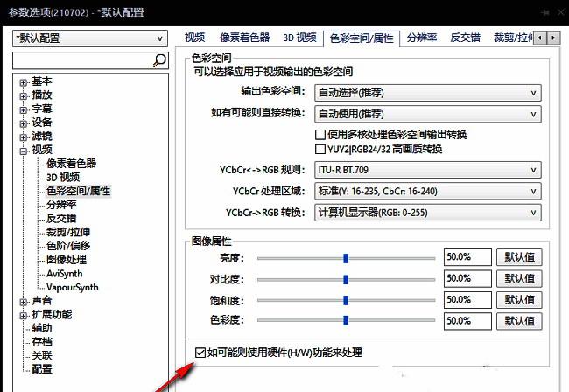Expand the 声音 tree node

point(24,301)
